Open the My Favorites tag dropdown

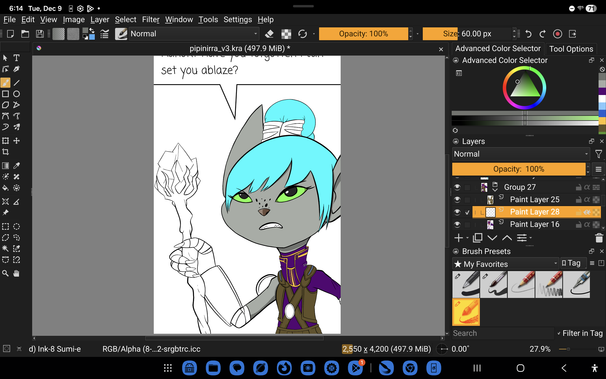point(506,264)
